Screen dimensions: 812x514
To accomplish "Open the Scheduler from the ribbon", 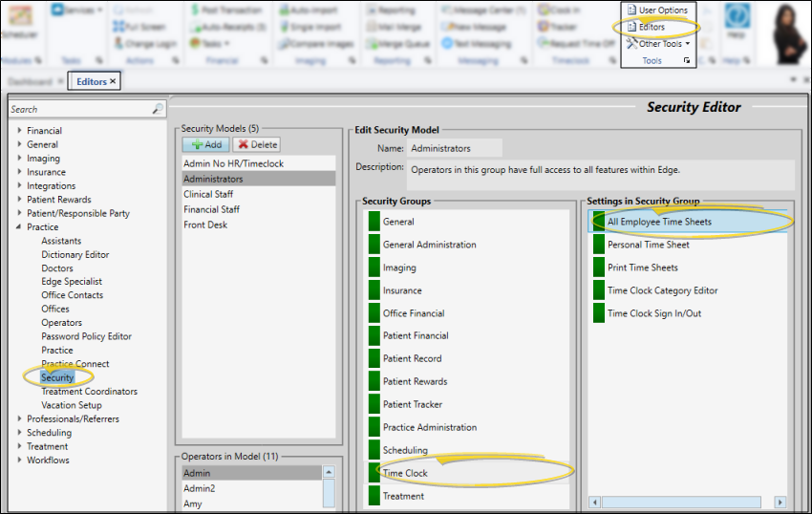I will click(19, 19).
